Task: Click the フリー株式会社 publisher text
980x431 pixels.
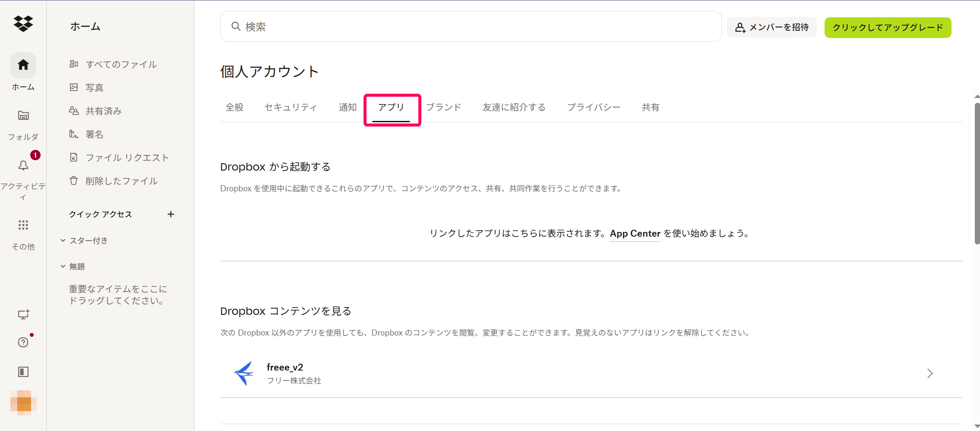Action: click(x=294, y=380)
